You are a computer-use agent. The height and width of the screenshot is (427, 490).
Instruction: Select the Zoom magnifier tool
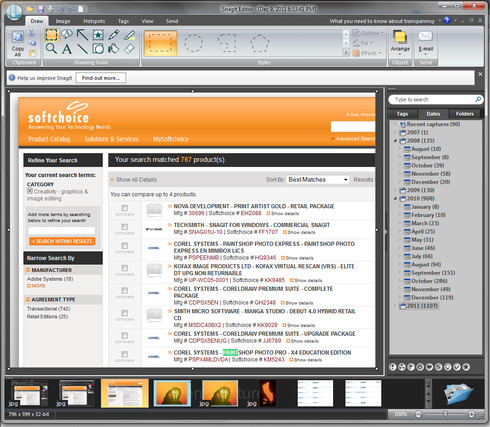51,49
